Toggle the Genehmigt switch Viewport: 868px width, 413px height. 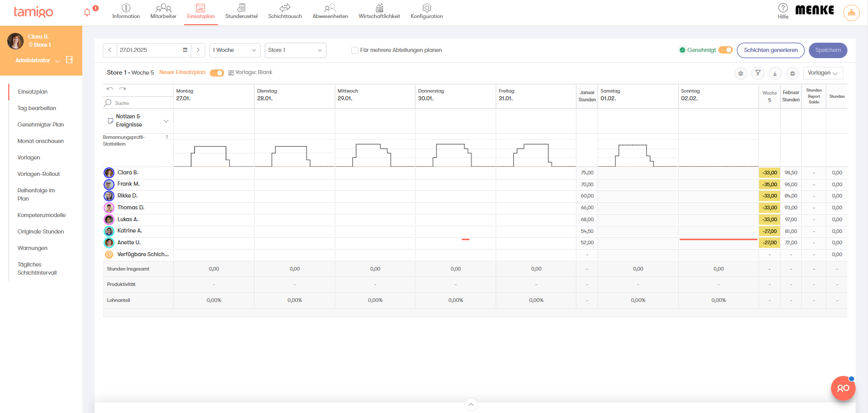tap(725, 50)
